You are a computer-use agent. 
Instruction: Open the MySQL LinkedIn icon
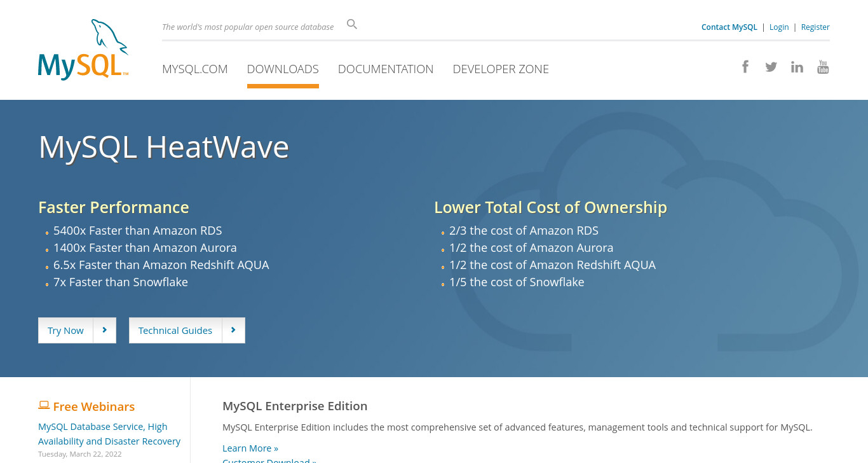pyautogui.click(x=797, y=67)
